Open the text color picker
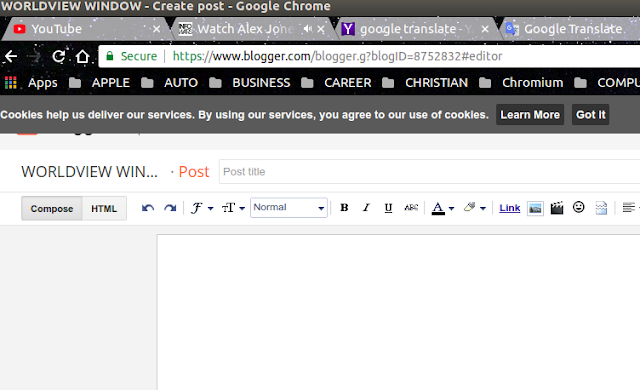 pos(443,208)
